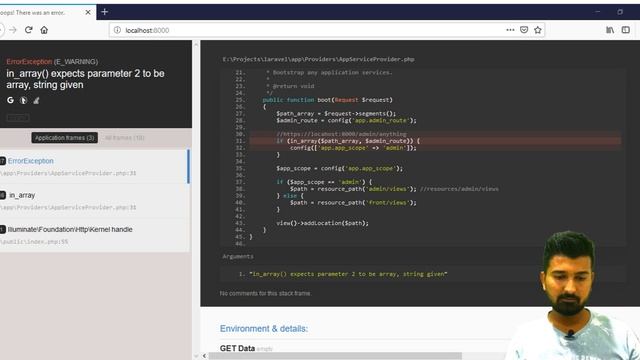
Task: Switch to the All frames tab
Action: 124,138
